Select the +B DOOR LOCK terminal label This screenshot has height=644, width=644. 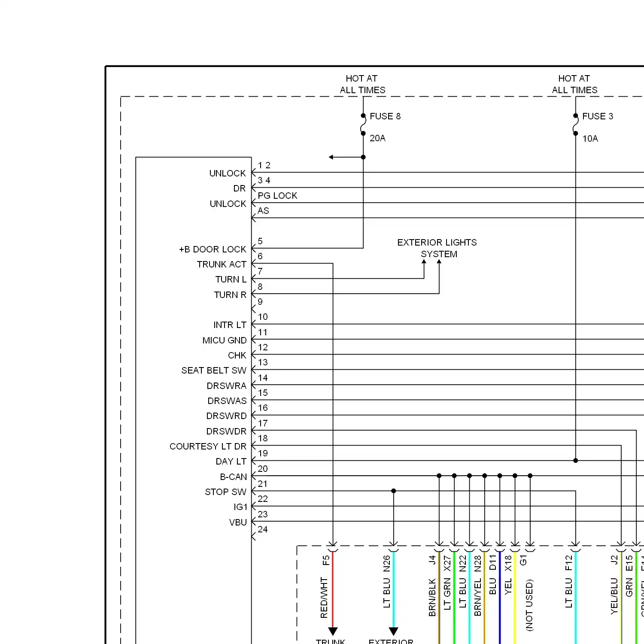point(213,249)
